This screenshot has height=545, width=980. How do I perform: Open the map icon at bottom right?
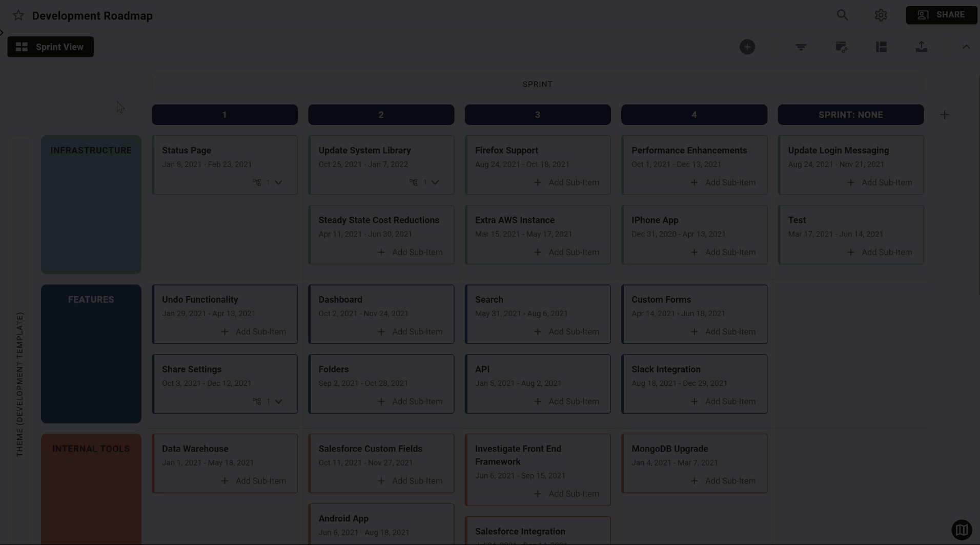tap(962, 529)
